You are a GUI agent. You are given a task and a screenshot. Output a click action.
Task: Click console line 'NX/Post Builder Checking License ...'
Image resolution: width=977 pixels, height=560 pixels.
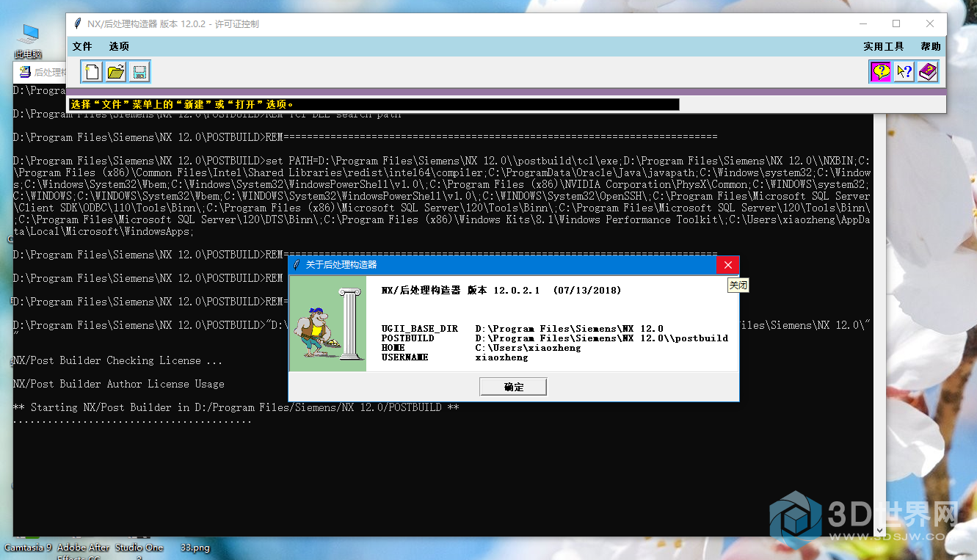click(x=118, y=360)
